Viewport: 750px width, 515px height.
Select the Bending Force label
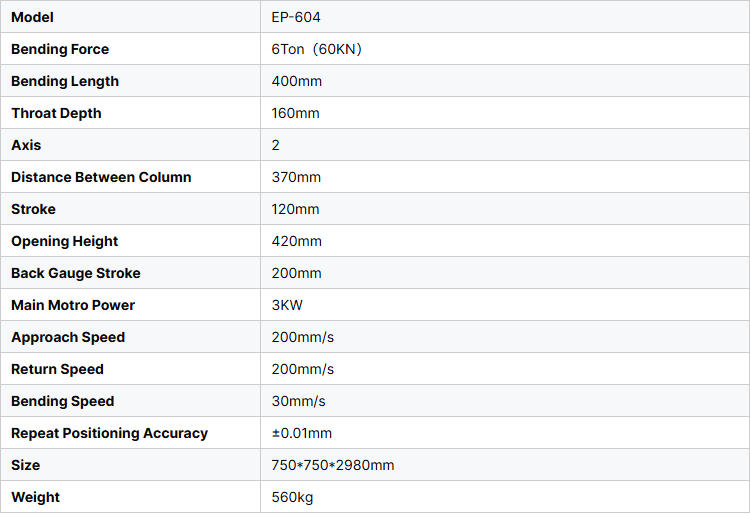[x=60, y=49]
